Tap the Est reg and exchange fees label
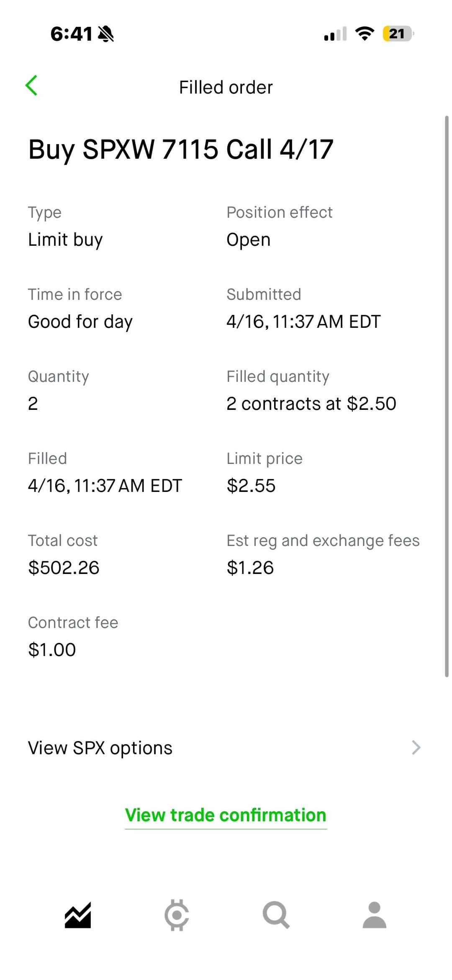The height and width of the screenshot is (980, 452). (323, 540)
